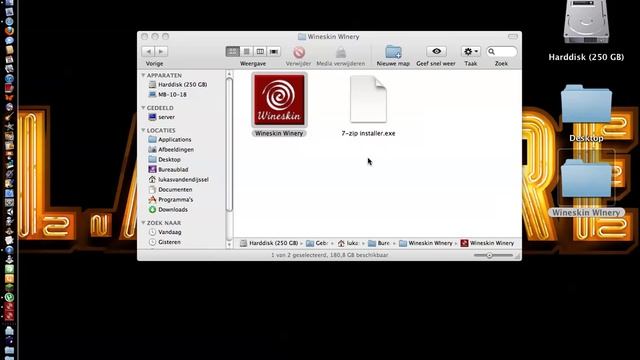Click the Firefox icon in the Dock

[9, 31]
